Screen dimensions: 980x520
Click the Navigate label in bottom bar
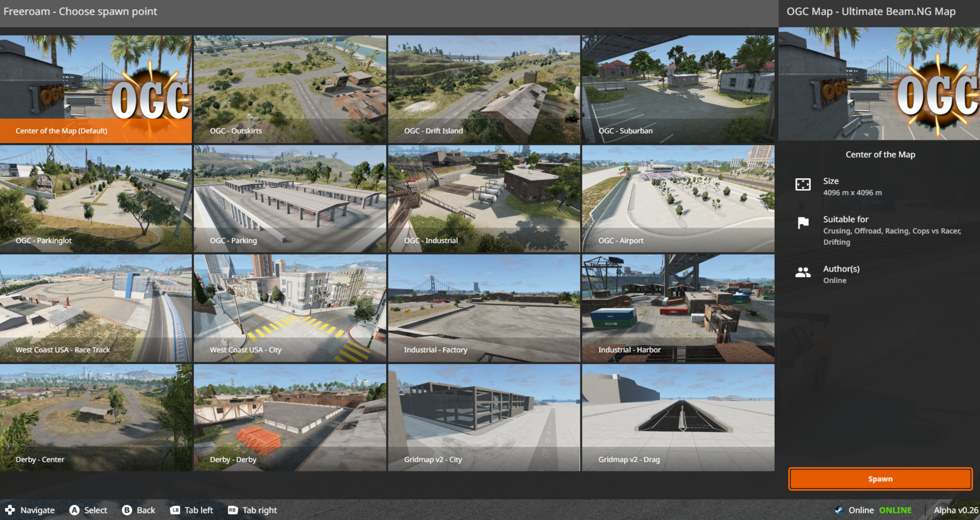[x=37, y=510]
